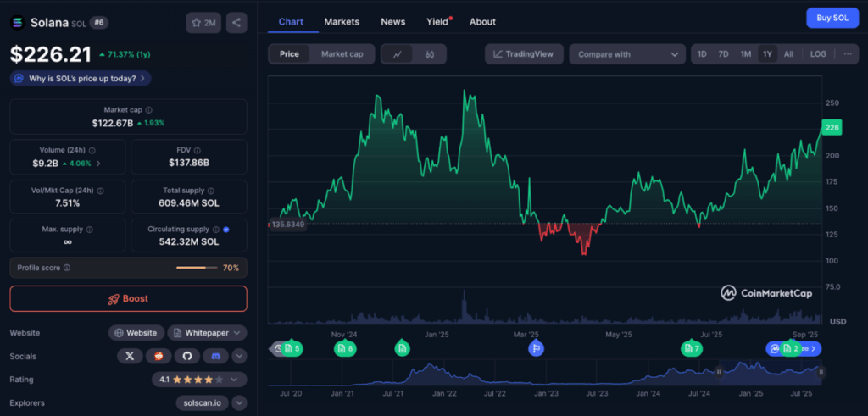
Task: Set chart range to 1D
Action: pos(702,54)
